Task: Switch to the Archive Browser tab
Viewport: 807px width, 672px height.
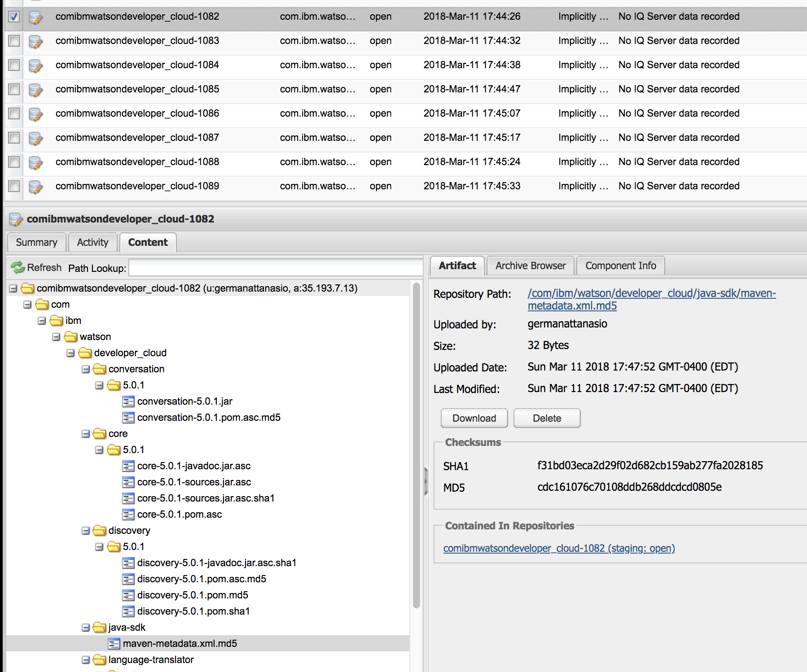Action: (x=531, y=266)
